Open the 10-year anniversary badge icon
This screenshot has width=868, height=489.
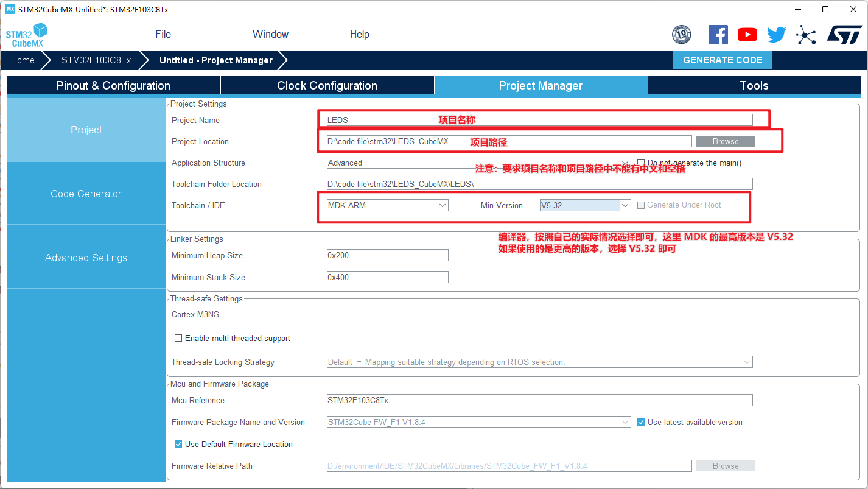click(x=681, y=35)
